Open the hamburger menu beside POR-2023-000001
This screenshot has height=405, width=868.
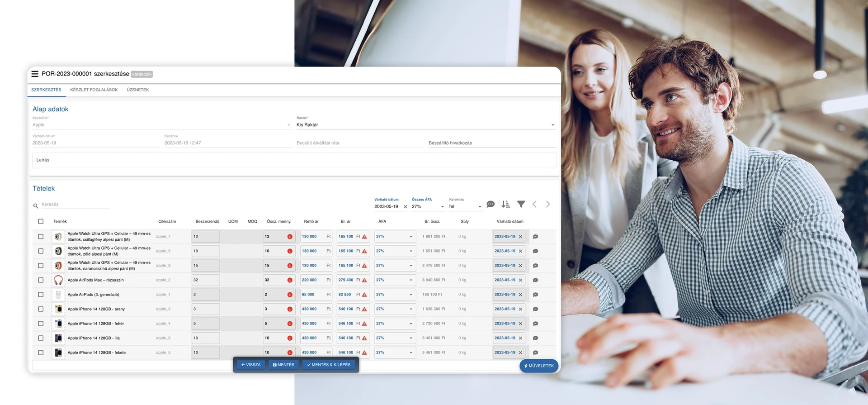pos(35,74)
